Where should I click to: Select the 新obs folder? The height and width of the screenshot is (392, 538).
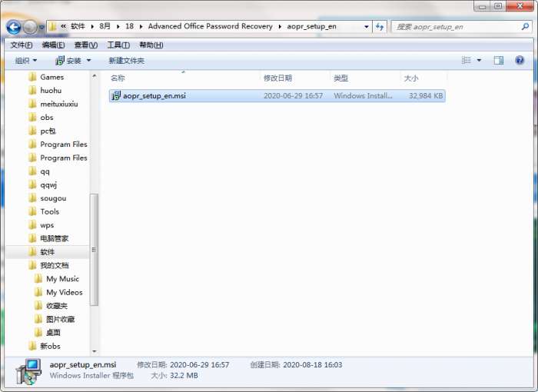click(50, 346)
